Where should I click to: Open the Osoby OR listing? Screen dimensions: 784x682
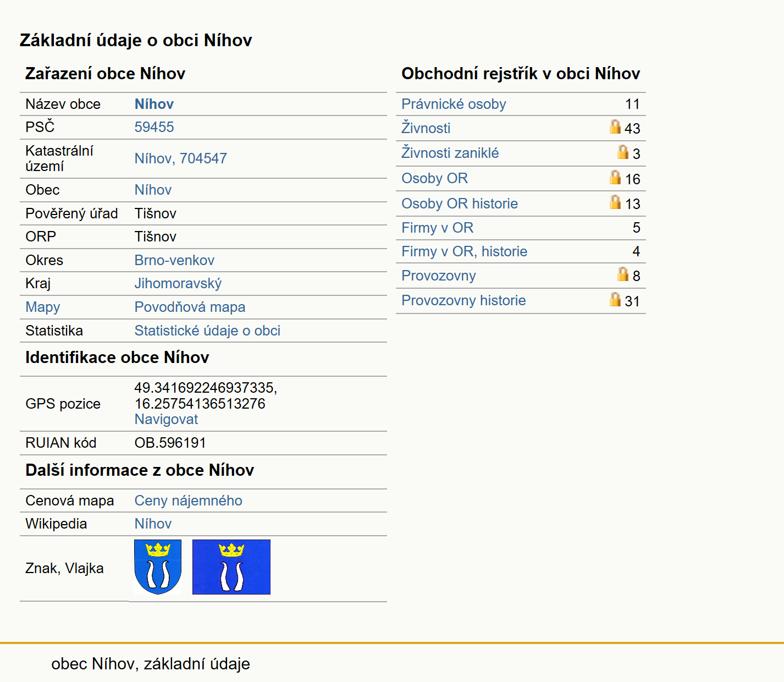tap(434, 178)
